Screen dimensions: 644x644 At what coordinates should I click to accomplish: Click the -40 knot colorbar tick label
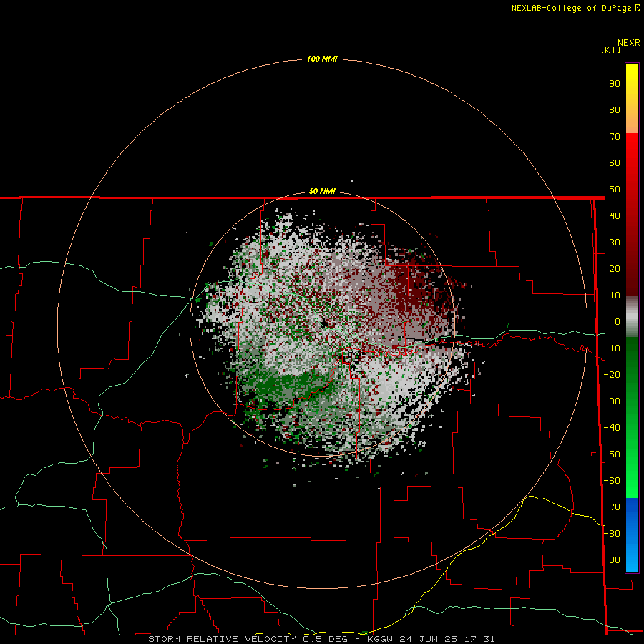(612, 428)
